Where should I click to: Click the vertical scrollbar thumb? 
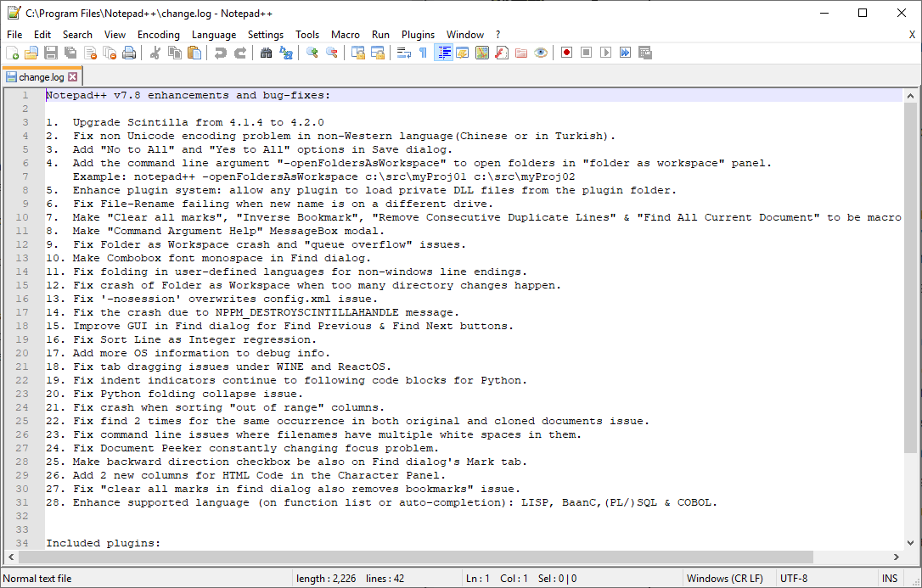910,277
